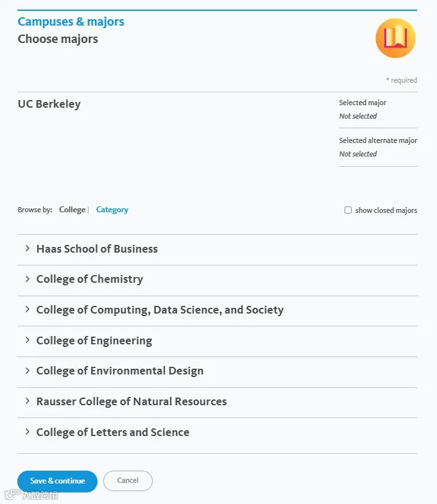Click the show closed majors label
Image resolution: width=437 pixels, height=504 pixels.
pos(386,210)
